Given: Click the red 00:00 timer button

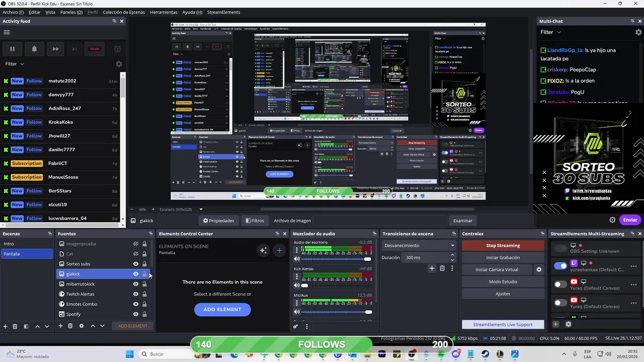Looking at the screenshot, I should (95, 49).
